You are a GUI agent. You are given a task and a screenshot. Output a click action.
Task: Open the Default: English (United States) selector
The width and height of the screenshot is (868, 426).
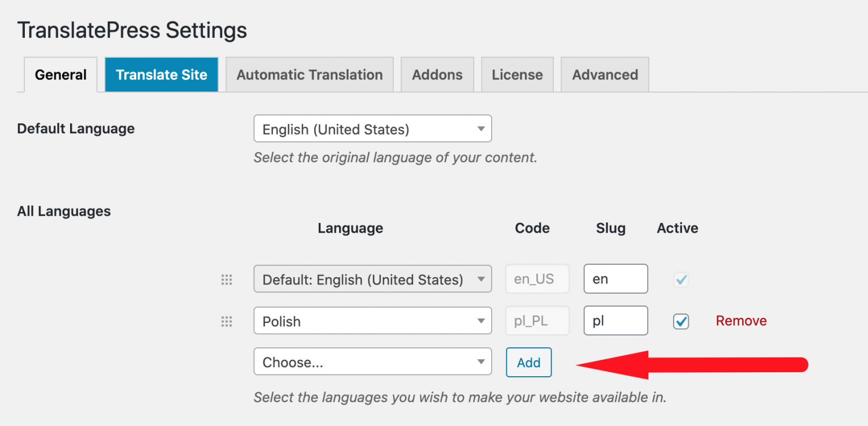[x=372, y=278]
